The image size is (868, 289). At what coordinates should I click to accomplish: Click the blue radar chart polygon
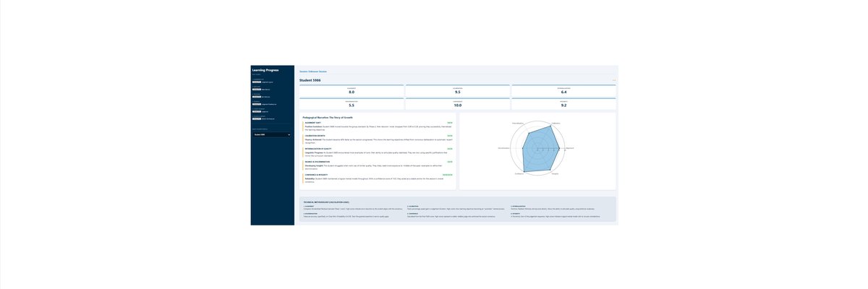[542, 152]
